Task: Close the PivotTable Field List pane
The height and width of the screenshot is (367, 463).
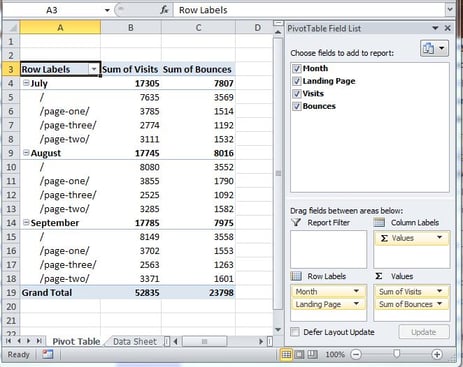Action: click(447, 28)
